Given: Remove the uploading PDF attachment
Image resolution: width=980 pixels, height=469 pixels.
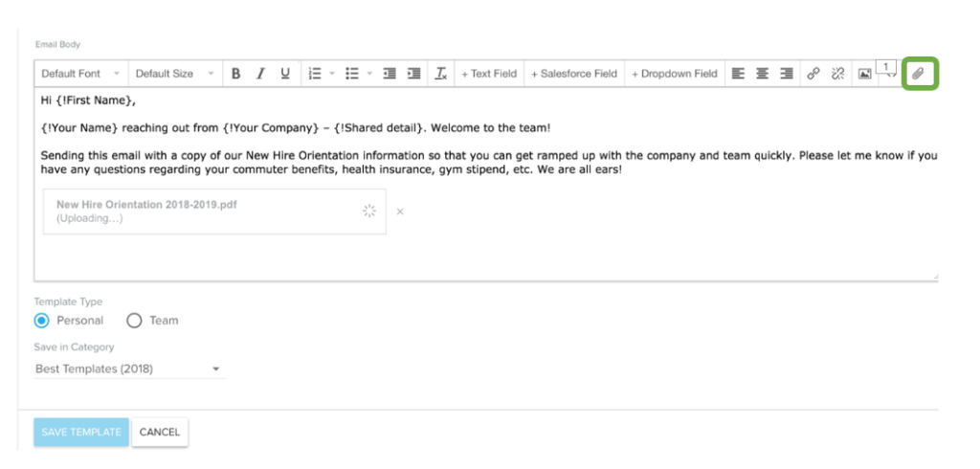Looking at the screenshot, I should (x=400, y=212).
